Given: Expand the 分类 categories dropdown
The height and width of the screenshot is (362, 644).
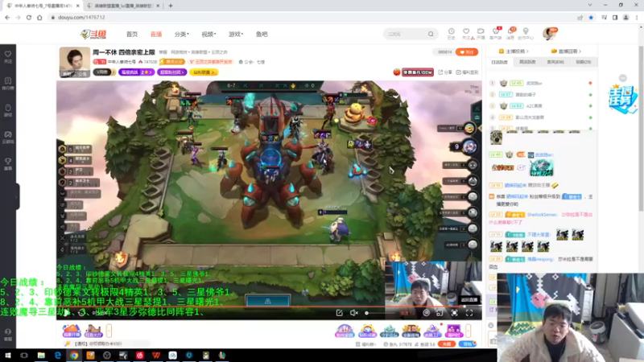Looking at the screenshot, I should point(182,34).
